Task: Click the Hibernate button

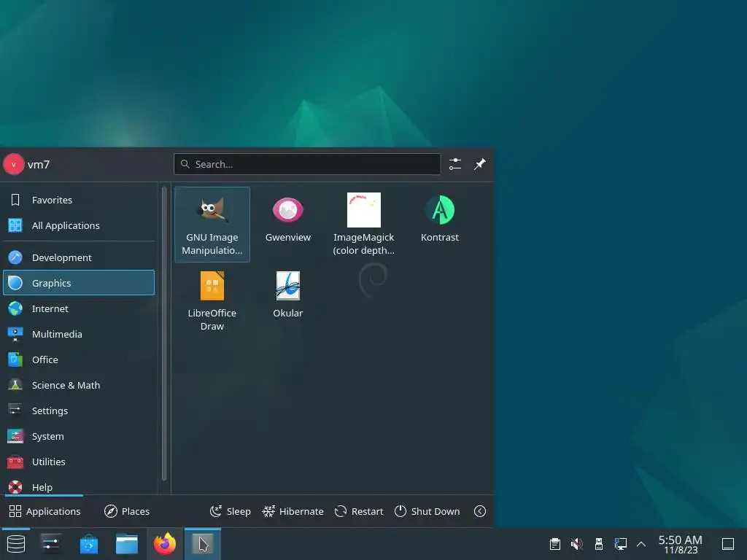Action: pos(293,511)
